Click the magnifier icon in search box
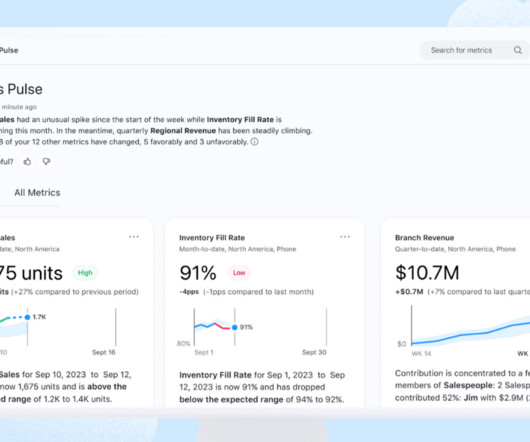 pos(517,50)
